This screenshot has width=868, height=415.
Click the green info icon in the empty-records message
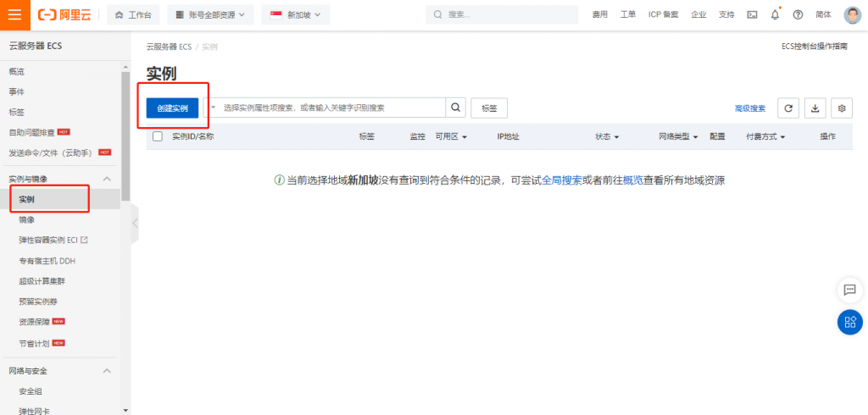[279, 180]
